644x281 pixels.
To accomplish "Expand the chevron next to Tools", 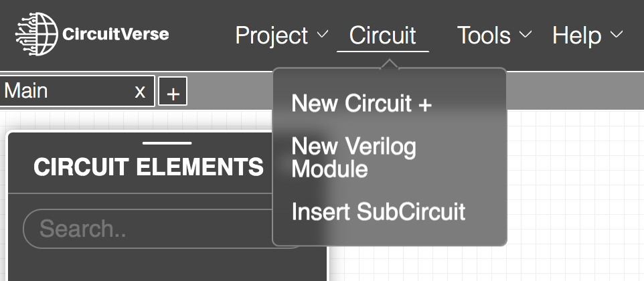I will click(x=526, y=34).
